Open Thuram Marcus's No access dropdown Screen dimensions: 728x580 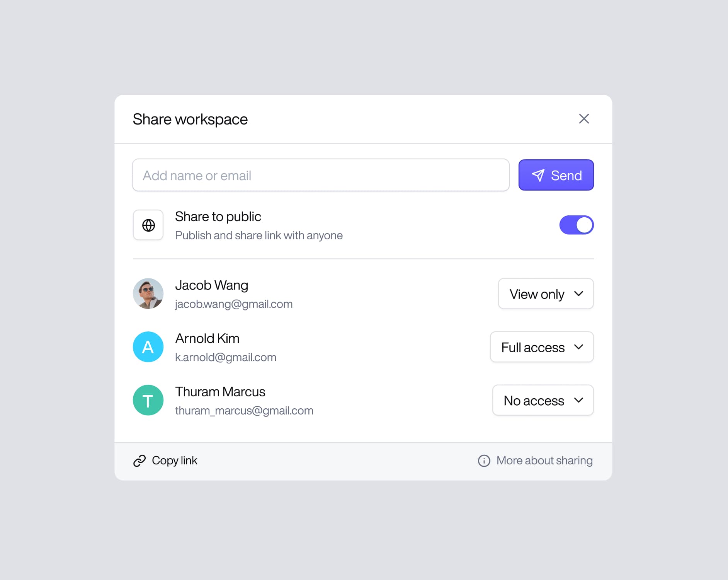(543, 400)
